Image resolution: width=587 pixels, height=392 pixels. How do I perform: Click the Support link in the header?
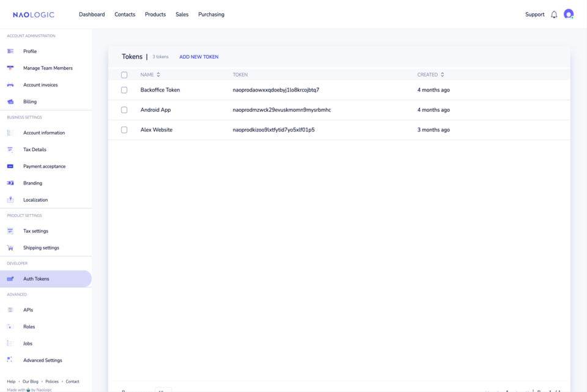tap(534, 15)
